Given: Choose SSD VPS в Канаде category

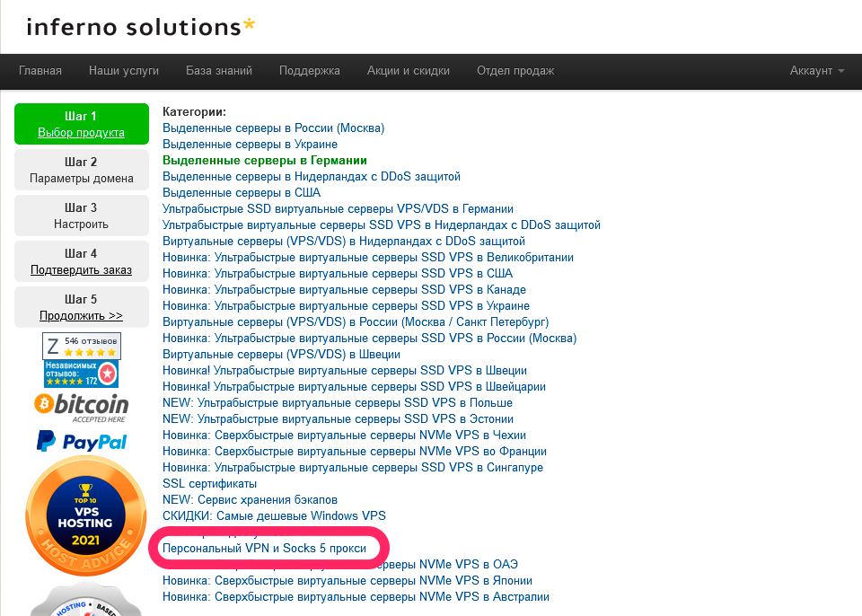Looking at the screenshot, I should coord(344,290).
